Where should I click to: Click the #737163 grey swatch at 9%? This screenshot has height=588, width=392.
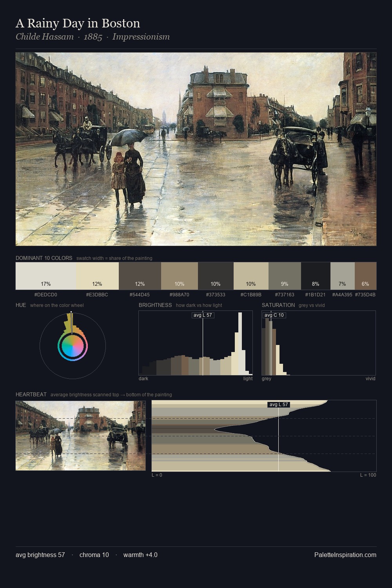pyautogui.click(x=285, y=276)
